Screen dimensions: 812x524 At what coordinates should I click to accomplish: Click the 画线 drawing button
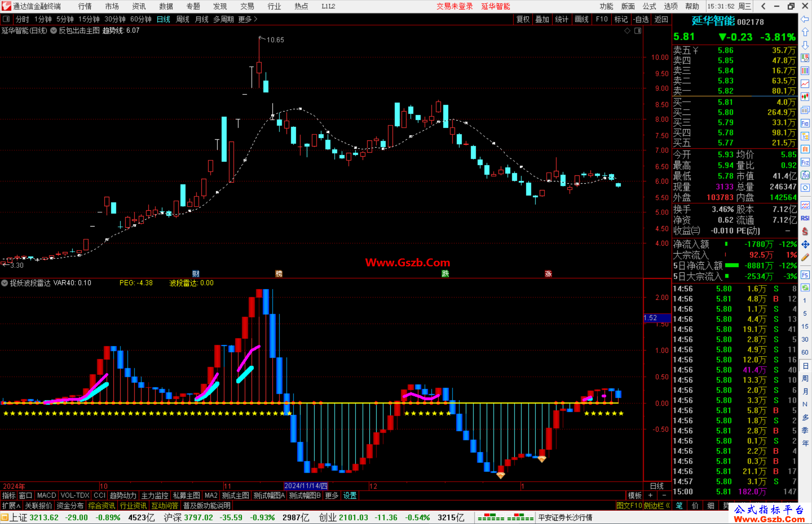tap(582, 19)
